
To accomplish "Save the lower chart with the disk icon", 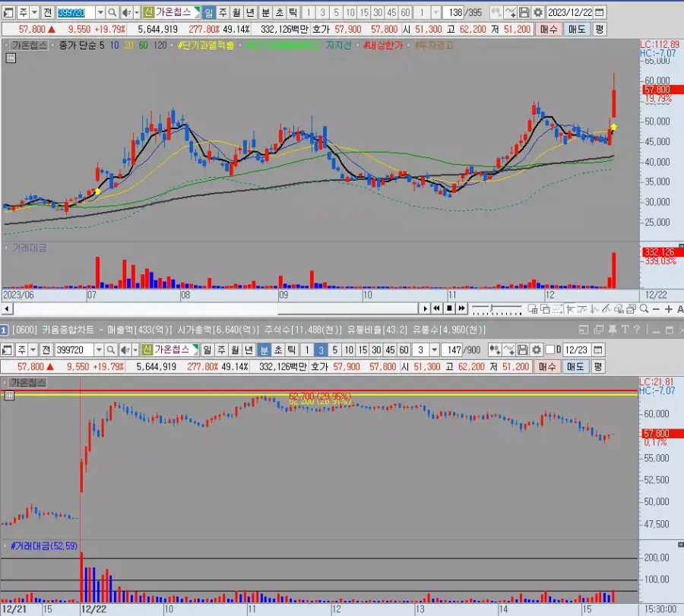I will 523,349.
